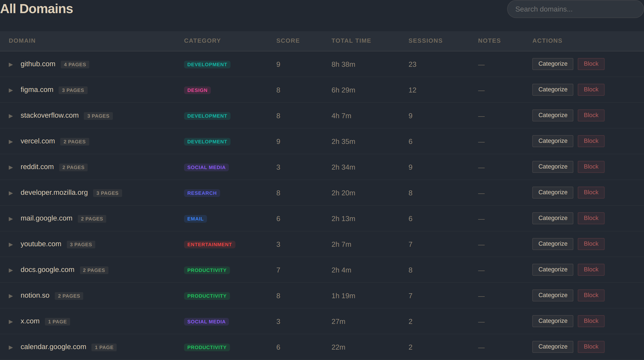Click the Productivity tag for notion.so
This screenshot has height=360, width=644.
pos(207,296)
